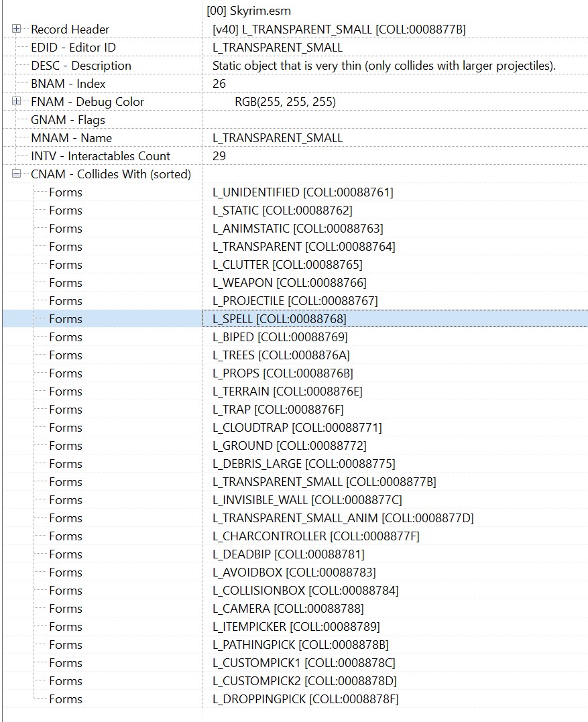Select L_ITEMPICKER [COLL:00088789] entry
This screenshot has width=588, height=722.
tap(296, 627)
